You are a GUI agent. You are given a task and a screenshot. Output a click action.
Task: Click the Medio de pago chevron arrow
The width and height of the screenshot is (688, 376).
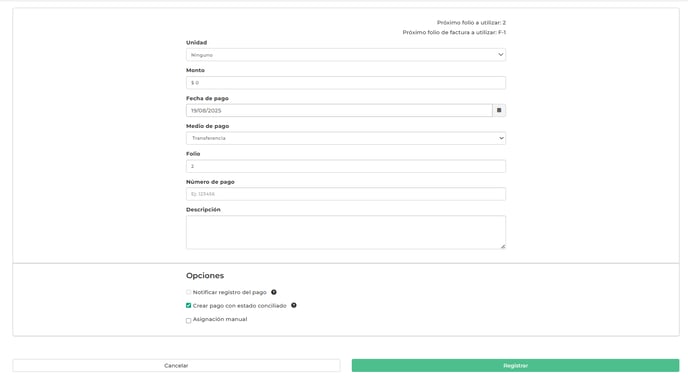click(501, 138)
